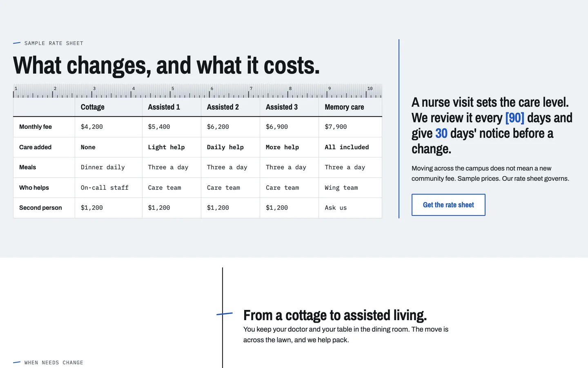Click the "Daily help" cell
This screenshot has height=368, width=588.
click(x=230, y=147)
